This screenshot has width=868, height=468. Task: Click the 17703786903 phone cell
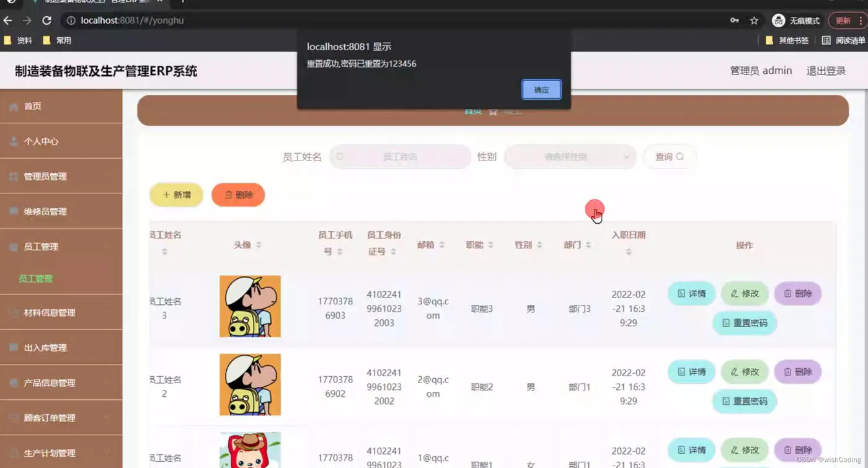[335, 308]
